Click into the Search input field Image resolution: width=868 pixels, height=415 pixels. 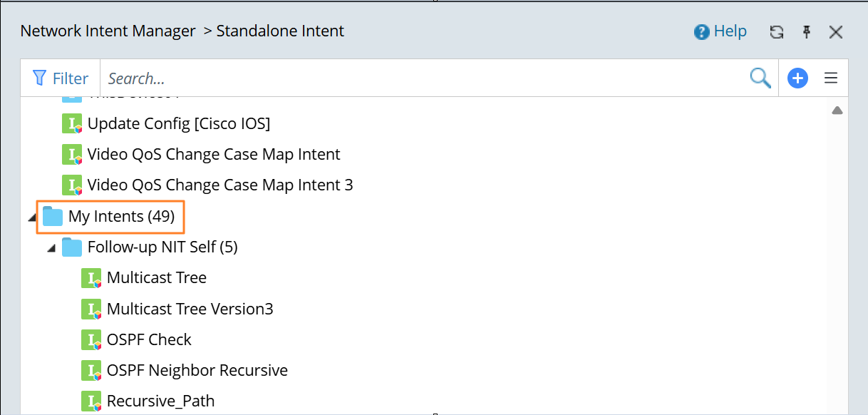coord(420,78)
